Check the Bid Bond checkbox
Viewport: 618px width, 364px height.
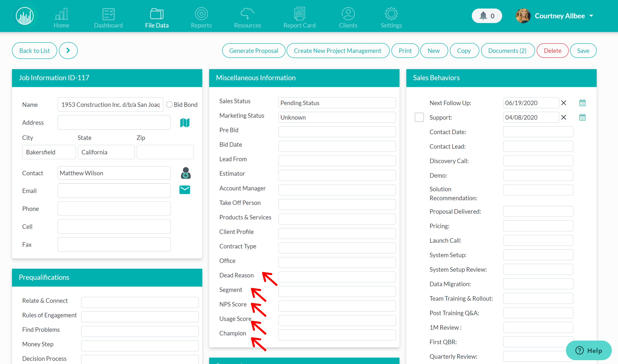point(169,104)
